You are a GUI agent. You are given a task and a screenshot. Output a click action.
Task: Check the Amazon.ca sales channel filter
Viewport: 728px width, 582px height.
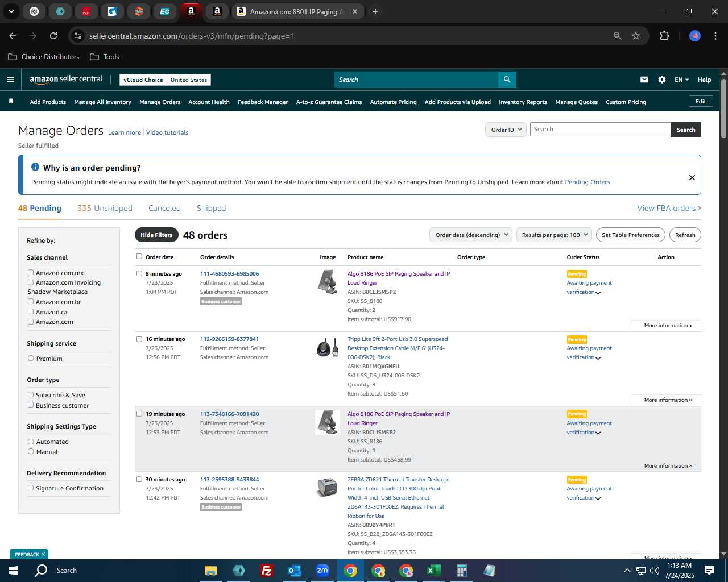[31, 311]
